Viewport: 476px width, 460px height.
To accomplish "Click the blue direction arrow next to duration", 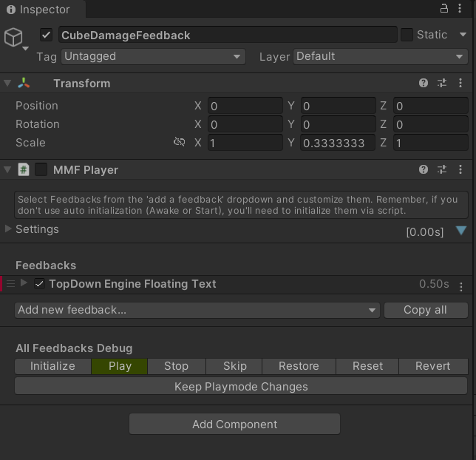I will [461, 230].
